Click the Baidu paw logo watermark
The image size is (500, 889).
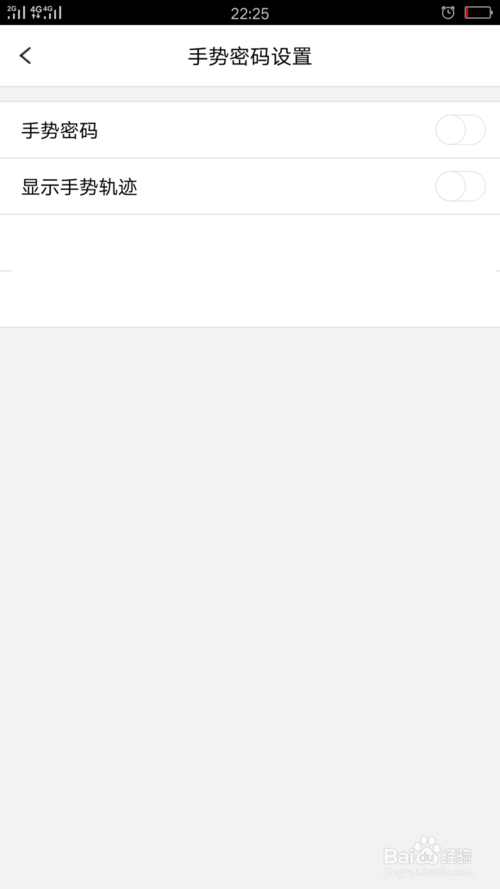tap(426, 850)
